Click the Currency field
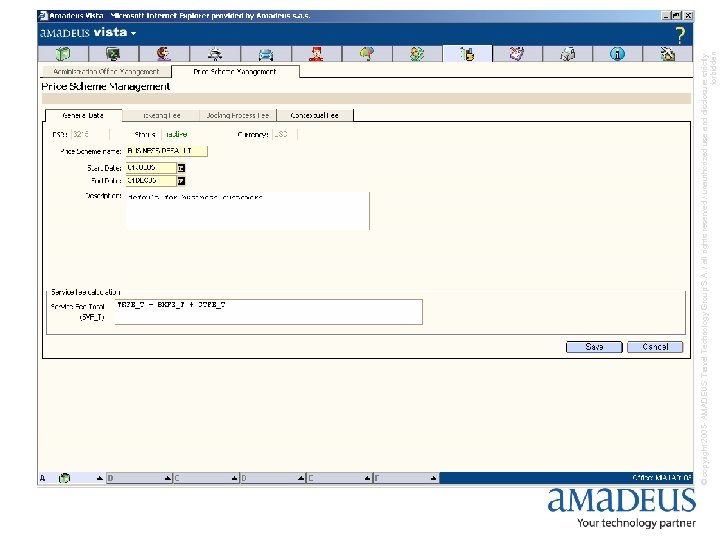The height and width of the screenshot is (540, 720). click(285, 135)
